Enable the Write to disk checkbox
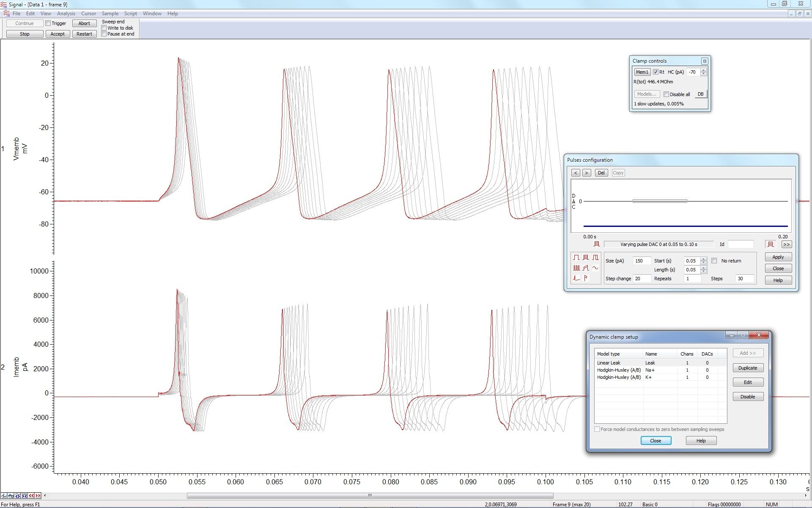This screenshot has width=812, height=508. (104, 28)
